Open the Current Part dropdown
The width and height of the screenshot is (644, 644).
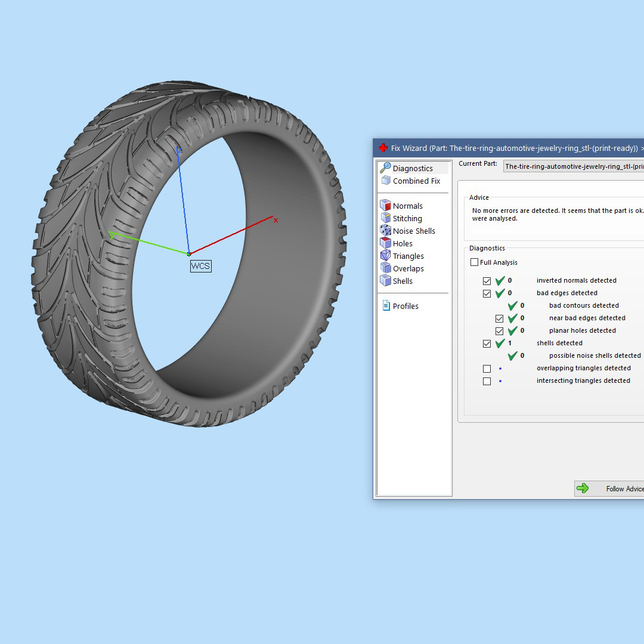coord(574,166)
